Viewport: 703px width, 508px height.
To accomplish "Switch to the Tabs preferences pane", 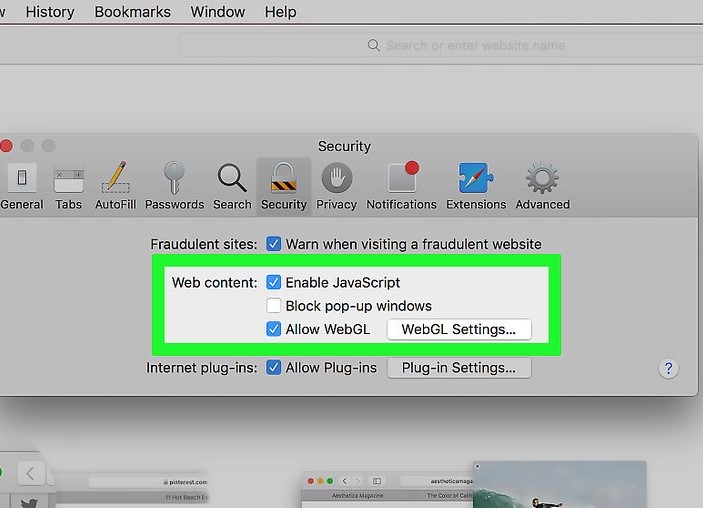I will pyautogui.click(x=69, y=186).
